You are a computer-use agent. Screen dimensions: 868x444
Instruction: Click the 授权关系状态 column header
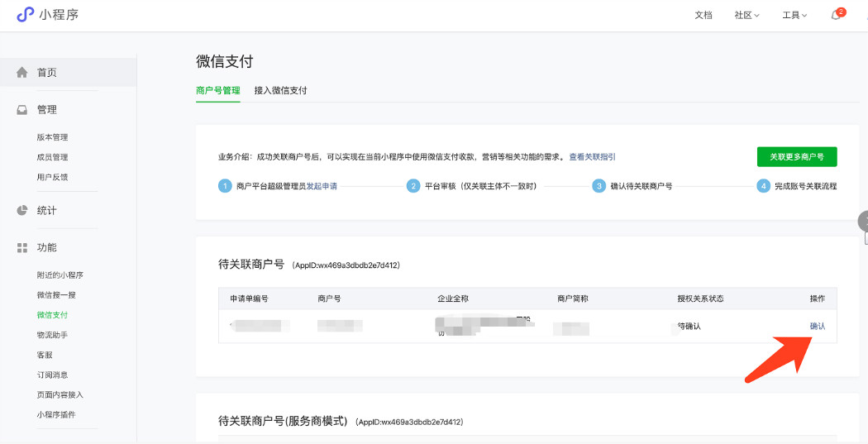[x=700, y=298]
